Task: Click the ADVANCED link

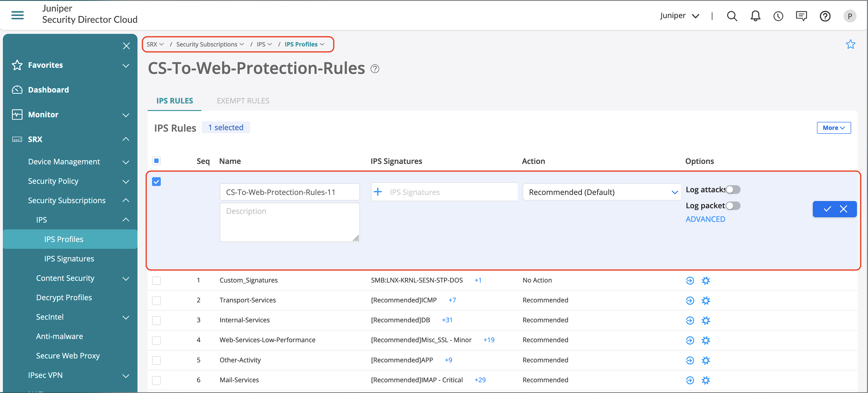Action: point(705,219)
